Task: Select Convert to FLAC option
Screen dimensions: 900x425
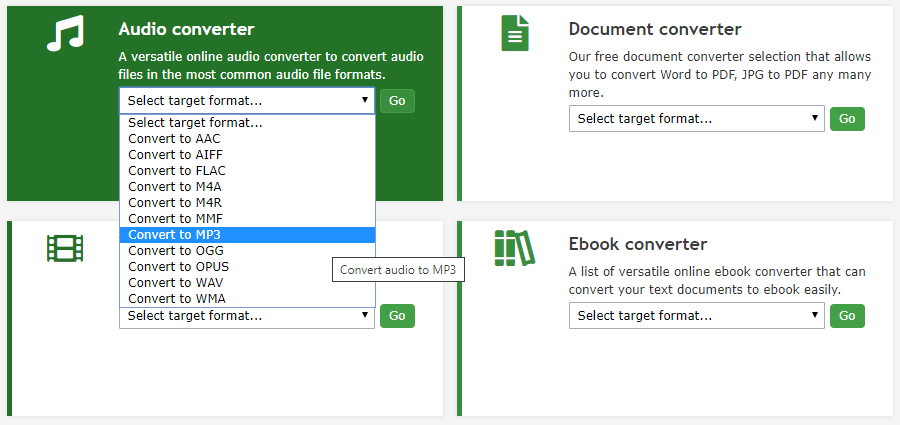Action: 247,171
